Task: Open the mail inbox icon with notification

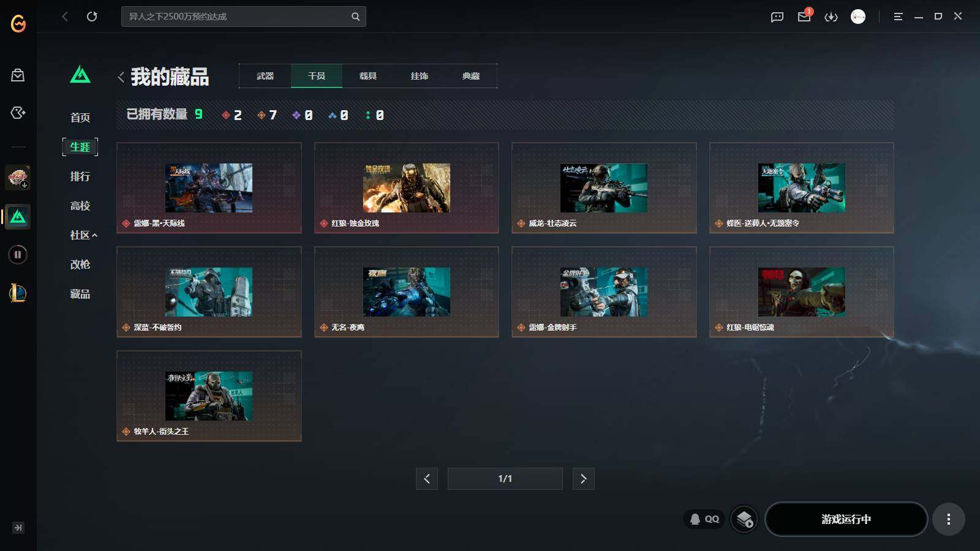Action: pyautogui.click(x=804, y=17)
